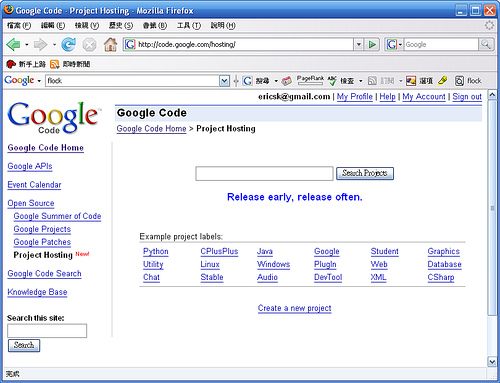Click the magnifier search button in search bar
This screenshot has height=383, width=500.
pyautogui.click(x=486, y=44)
